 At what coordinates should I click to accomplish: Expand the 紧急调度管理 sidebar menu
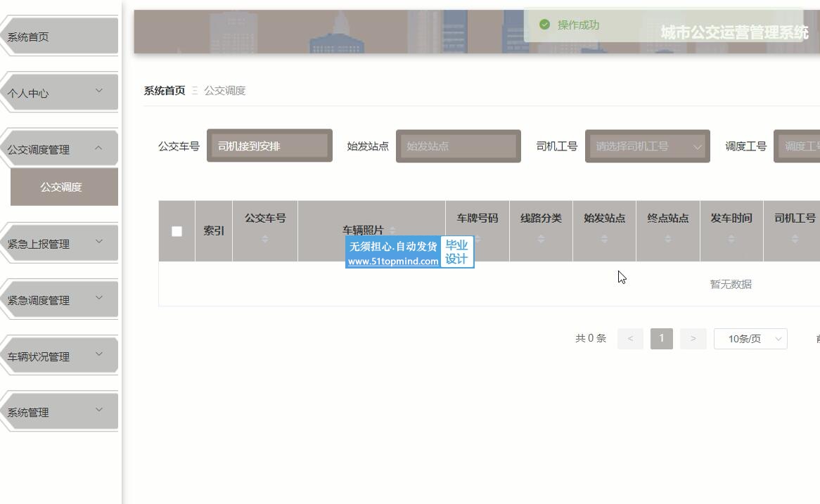tap(60, 300)
